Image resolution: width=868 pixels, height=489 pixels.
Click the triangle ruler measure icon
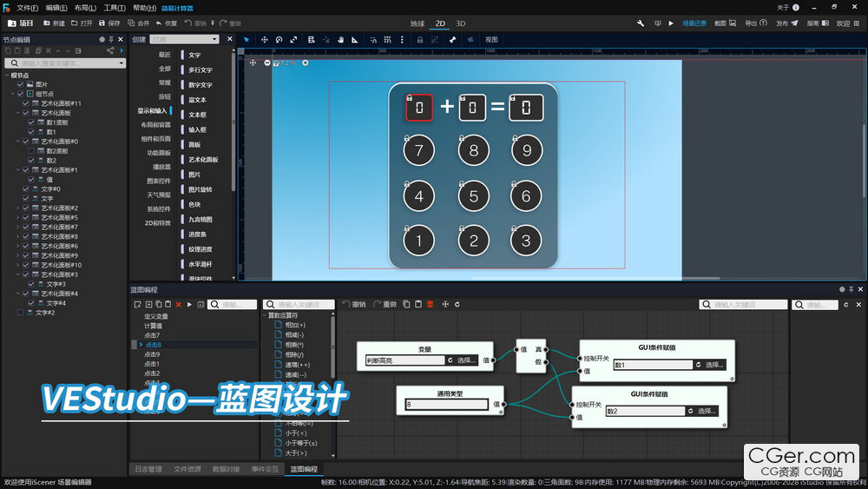click(x=355, y=40)
